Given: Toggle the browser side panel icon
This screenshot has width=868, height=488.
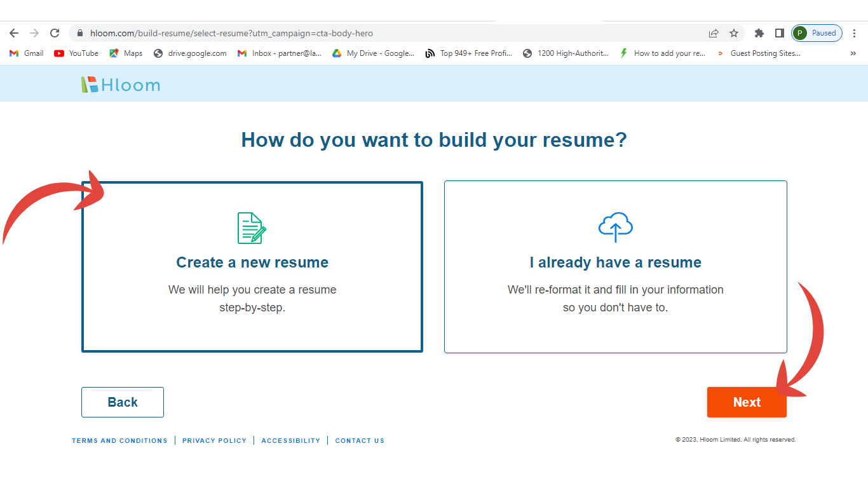Looking at the screenshot, I should pyautogui.click(x=779, y=33).
